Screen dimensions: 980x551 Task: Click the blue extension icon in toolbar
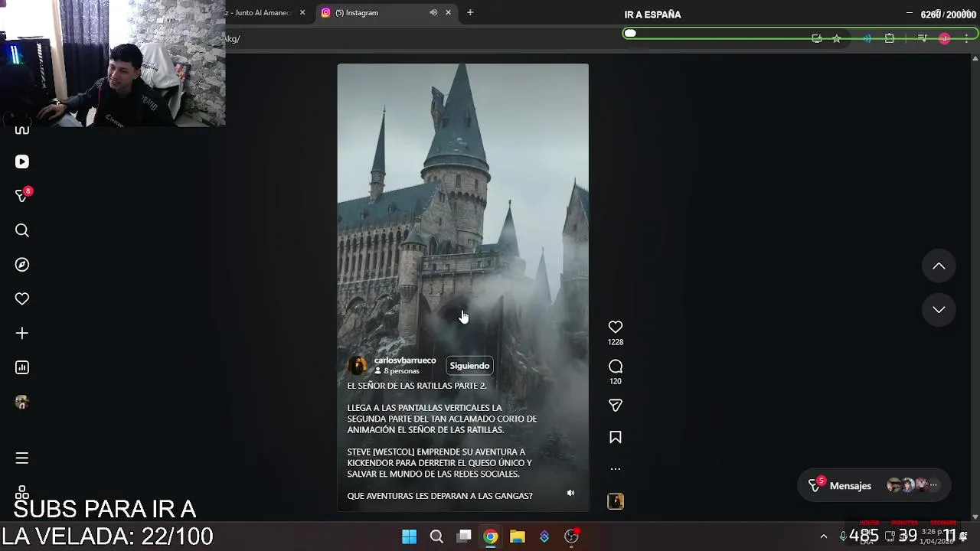[867, 38]
